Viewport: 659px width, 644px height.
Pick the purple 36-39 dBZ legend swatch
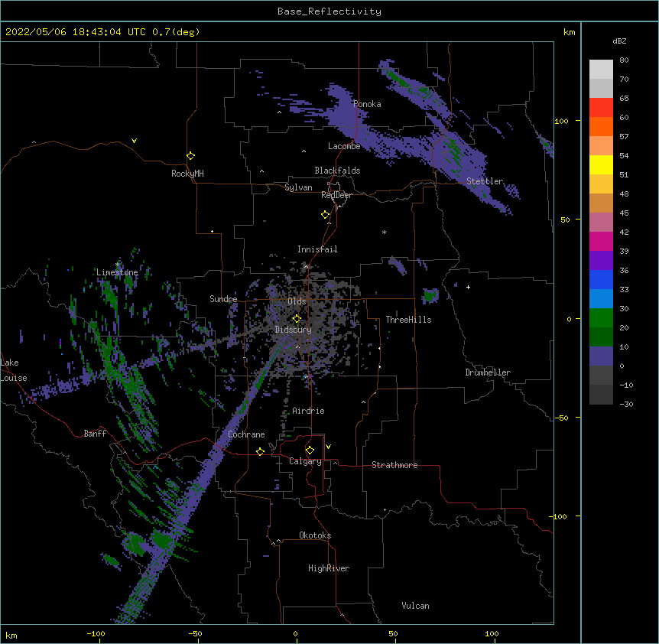tap(601, 261)
